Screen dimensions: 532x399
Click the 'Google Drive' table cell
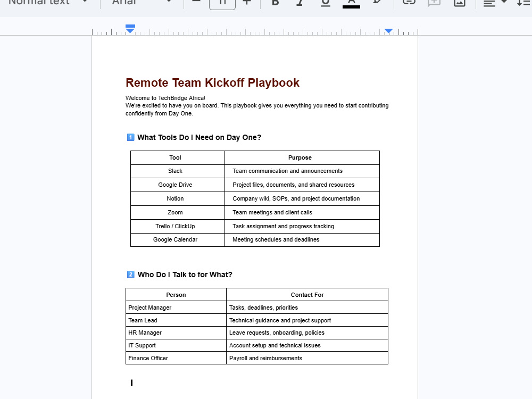pos(178,185)
